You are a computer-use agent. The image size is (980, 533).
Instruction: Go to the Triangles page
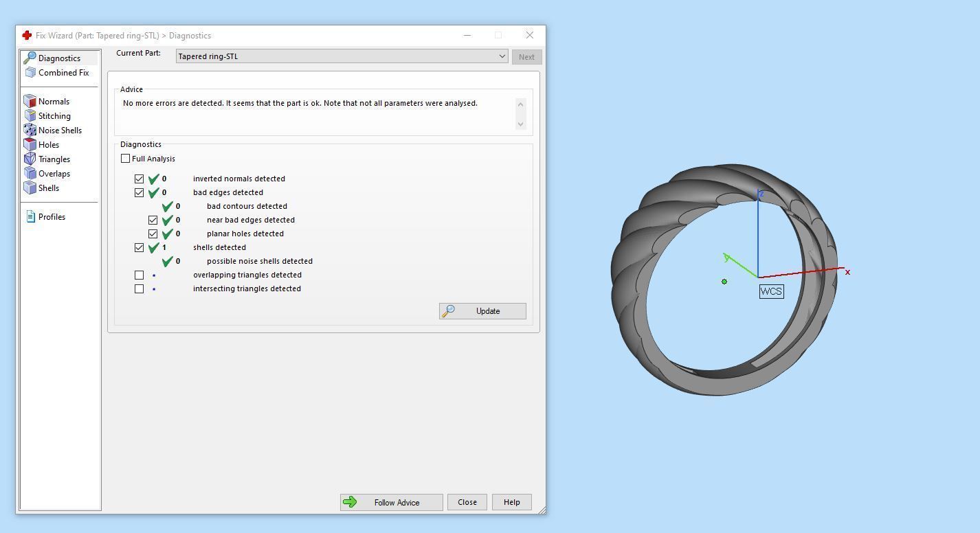coord(54,159)
